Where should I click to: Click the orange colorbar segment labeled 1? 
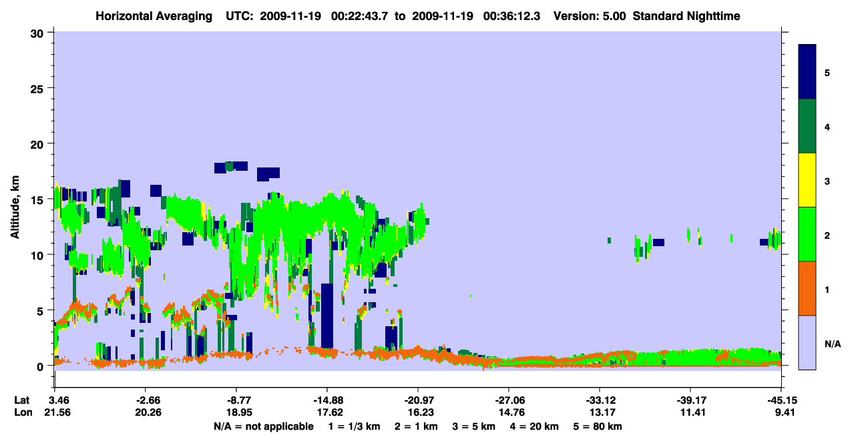coord(807,288)
